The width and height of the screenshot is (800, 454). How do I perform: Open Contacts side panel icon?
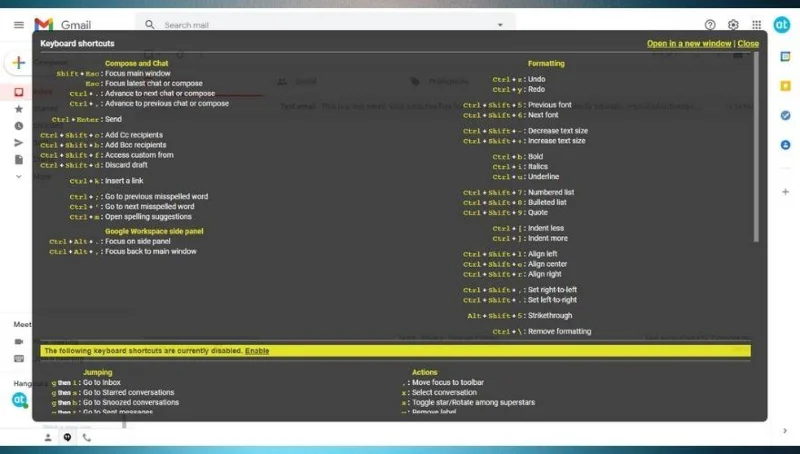pyautogui.click(x=785, y=145)
